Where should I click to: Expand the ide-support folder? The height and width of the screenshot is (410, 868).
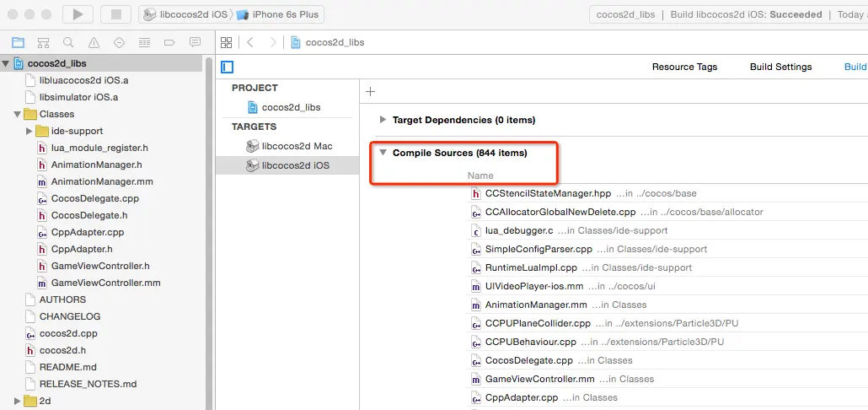coord(29,132)
